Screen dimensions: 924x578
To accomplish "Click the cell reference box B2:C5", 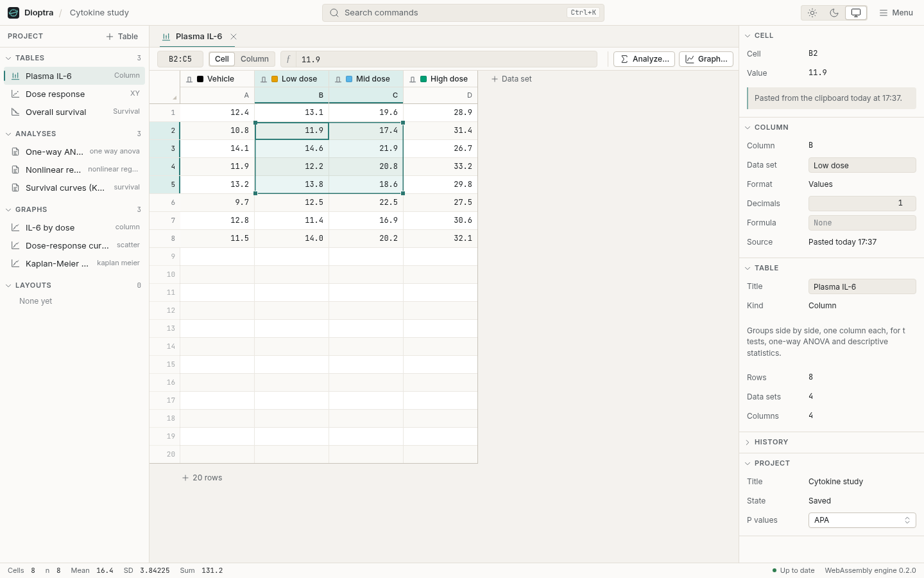I will tap(180, 59).
